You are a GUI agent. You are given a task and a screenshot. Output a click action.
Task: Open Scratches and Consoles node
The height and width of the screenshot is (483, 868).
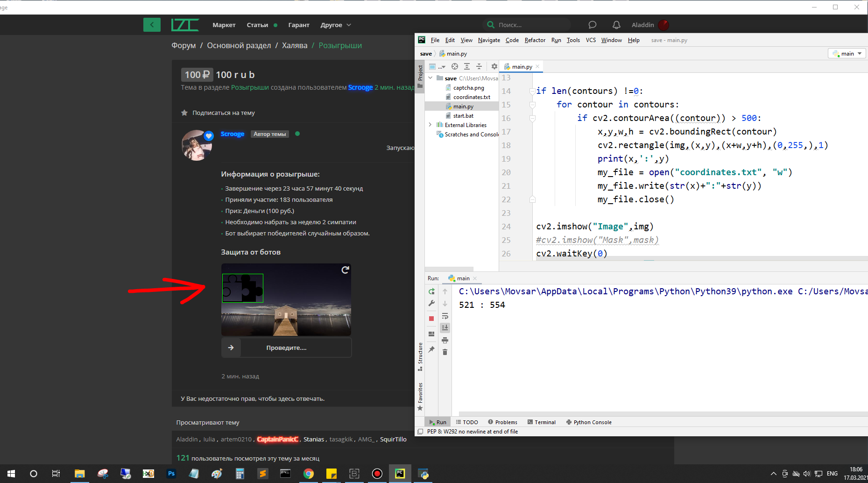(471, 135)
